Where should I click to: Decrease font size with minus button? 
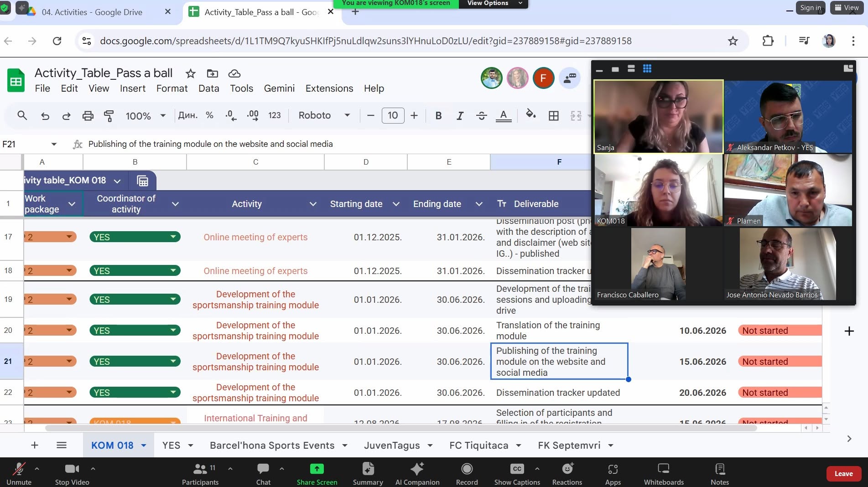[x=370, y=115]
